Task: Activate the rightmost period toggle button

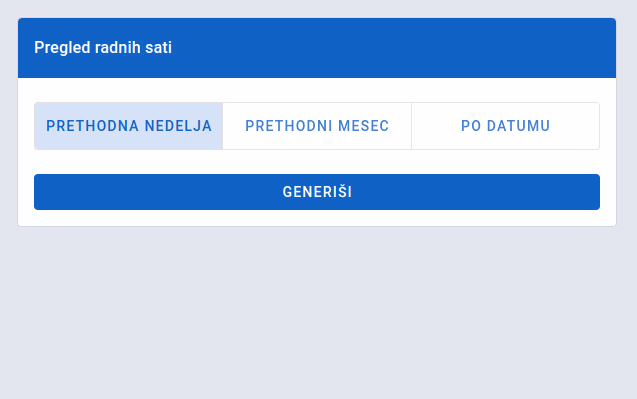Action: [505, 126]
